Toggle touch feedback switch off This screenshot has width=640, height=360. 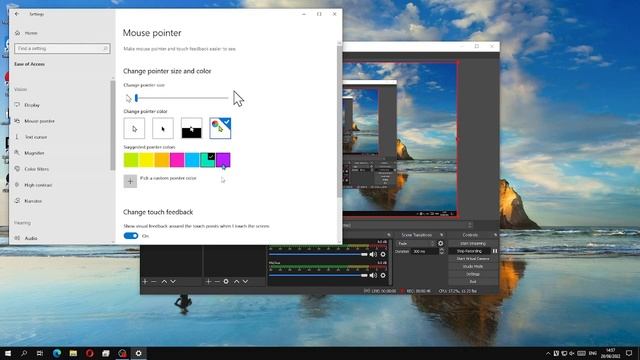[x=131, y=236]
